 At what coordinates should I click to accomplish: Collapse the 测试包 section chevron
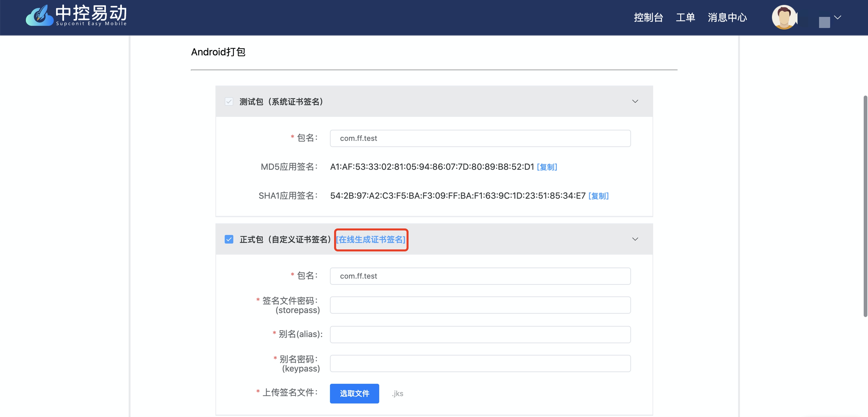(x=635, y=101)
